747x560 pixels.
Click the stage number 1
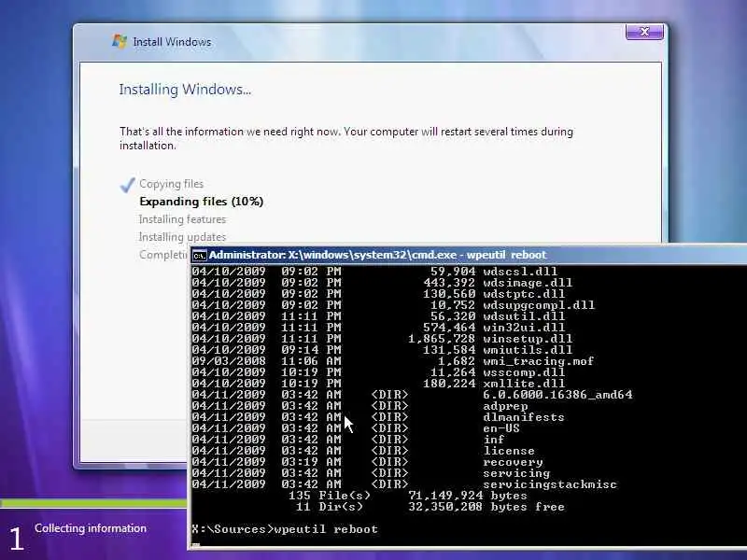pos(17,539)
